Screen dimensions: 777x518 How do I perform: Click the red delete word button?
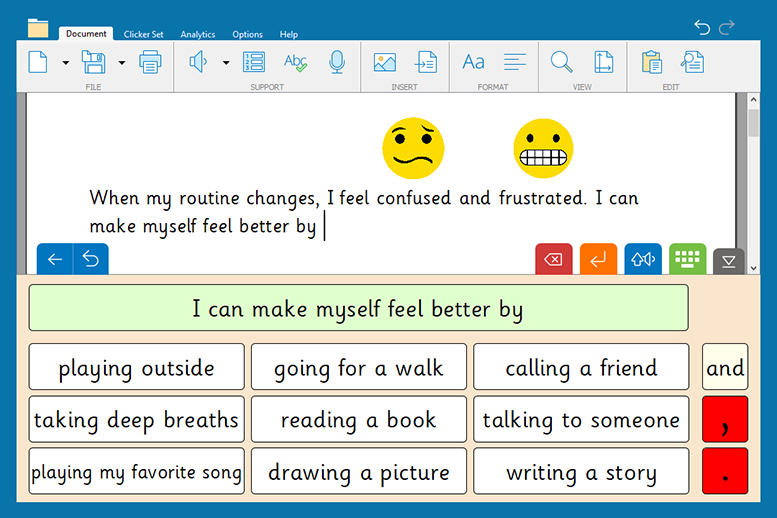point(553,259)
